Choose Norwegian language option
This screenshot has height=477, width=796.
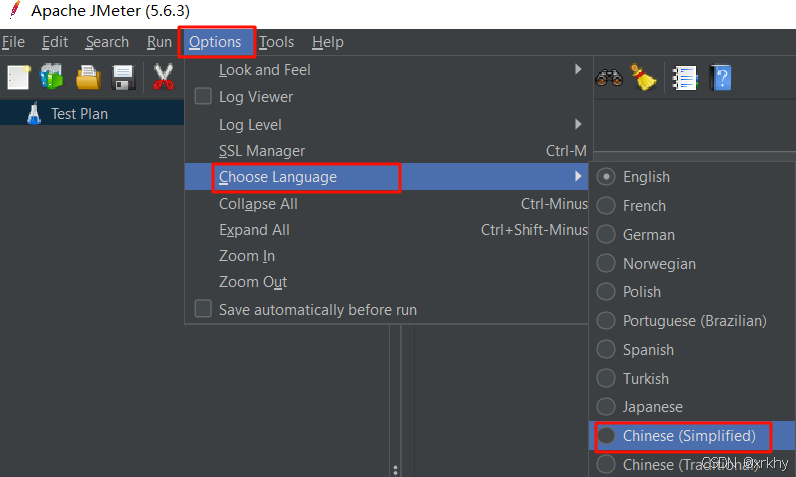(692, 263)
